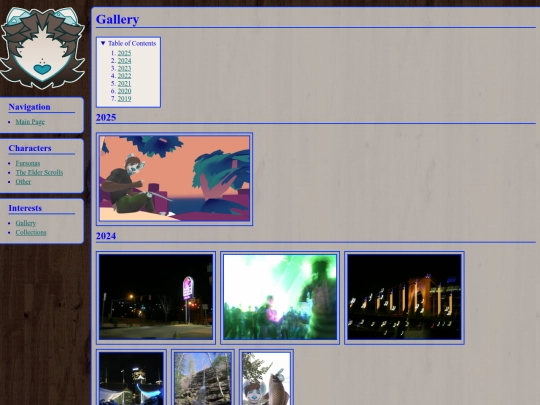Jump to 2024 in table of contents

pyautogui.click(x=124, y=61)
